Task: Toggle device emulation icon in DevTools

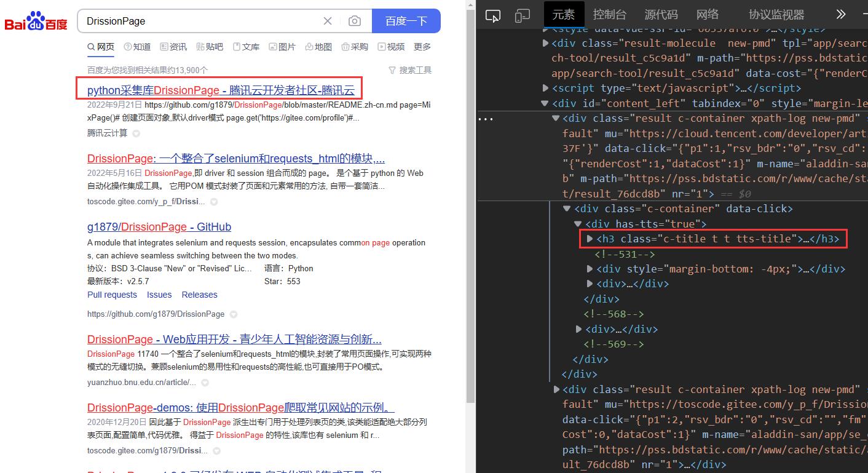Action: [523, 15]
